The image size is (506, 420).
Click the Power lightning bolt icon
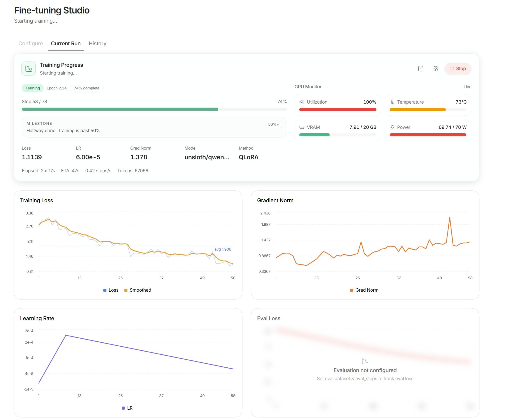pyautogui.click(x=392, y=127)
